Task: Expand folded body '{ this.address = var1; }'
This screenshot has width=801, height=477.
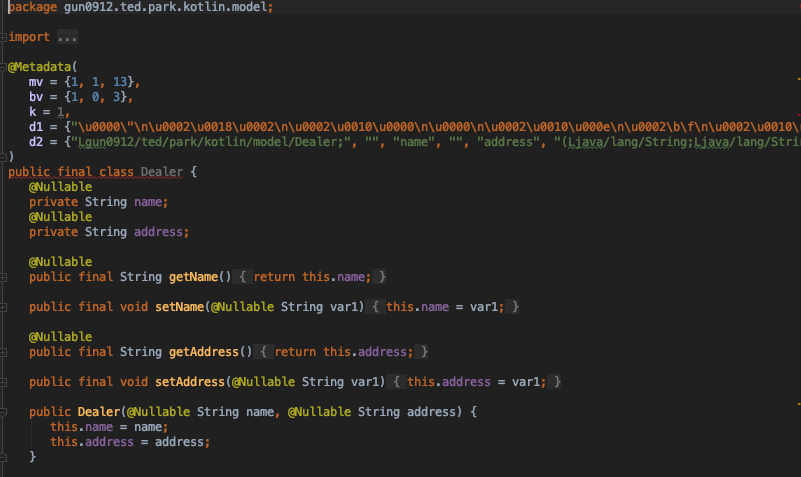Action: [x=474, y=382]
